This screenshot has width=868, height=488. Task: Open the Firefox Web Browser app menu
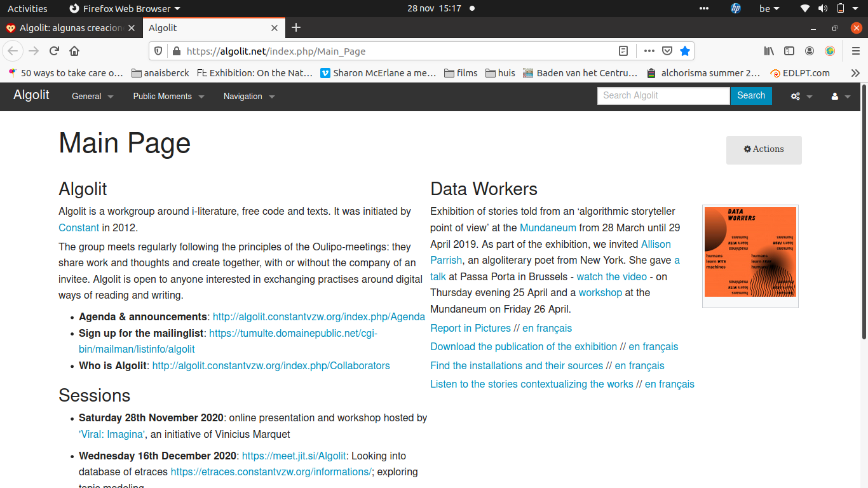pos(124,8)
